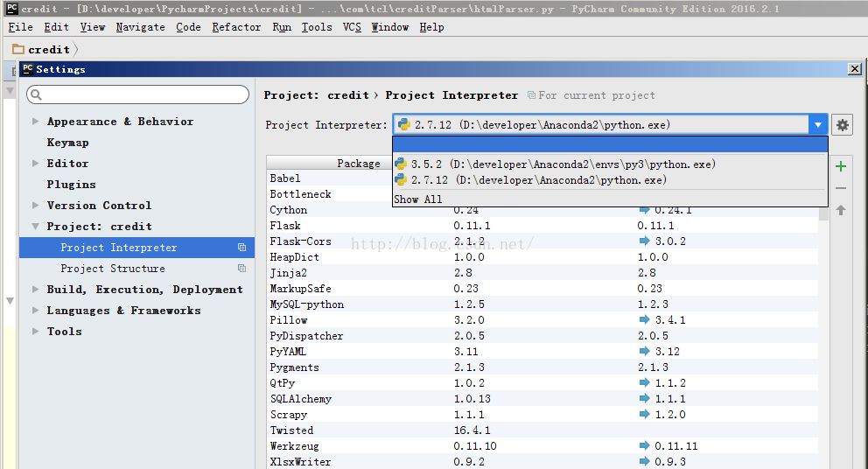Open the VCS menu
Image resolution: width=868 pixels, height=469 pixels.
coord(352,27)
